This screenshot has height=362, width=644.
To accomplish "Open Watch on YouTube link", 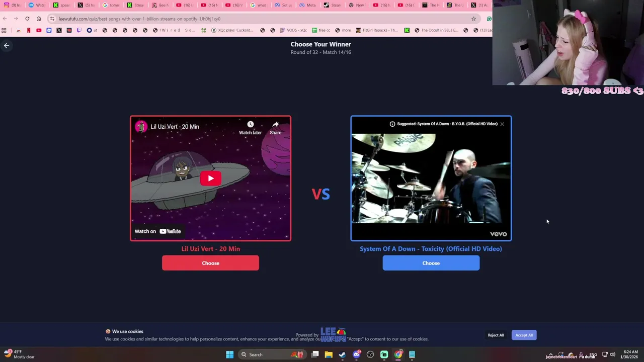I will pos(157,231).
